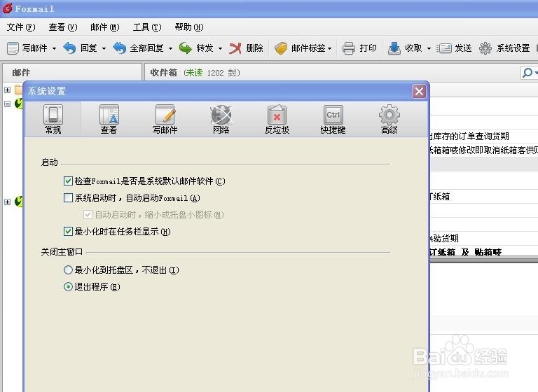Open the 网络 network settings tab
The height and width of the screenshot is (392, 538).
[221, 119]
